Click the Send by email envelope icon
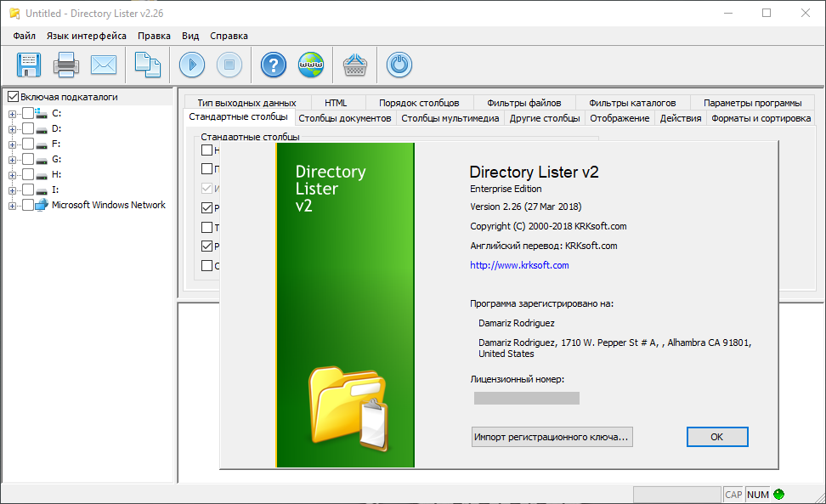Viewport: 826px width, 504px height. coord(104,65)
